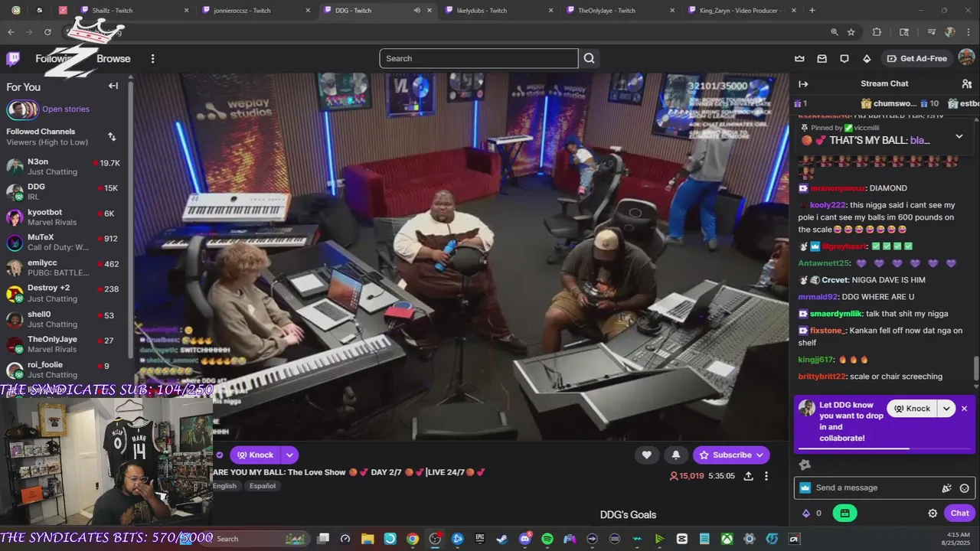The width and height of the screenshot is (980, 551).
Task: Open emilycc channel in sidebar
Action: [64, 267]
